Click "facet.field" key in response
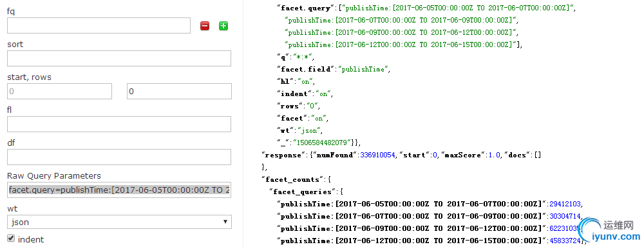Viewport: 644px width, 247px height. tap(307, 69)
